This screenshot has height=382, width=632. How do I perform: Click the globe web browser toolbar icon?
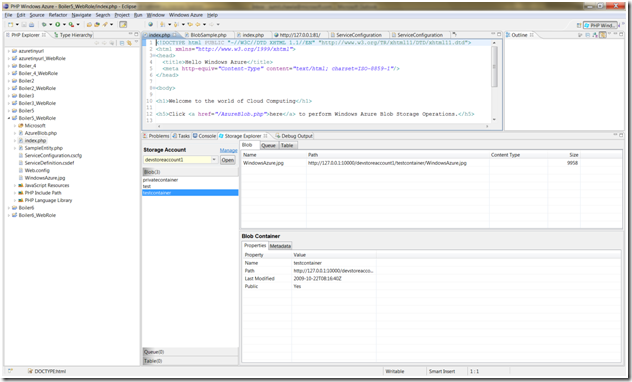(150, 25)
